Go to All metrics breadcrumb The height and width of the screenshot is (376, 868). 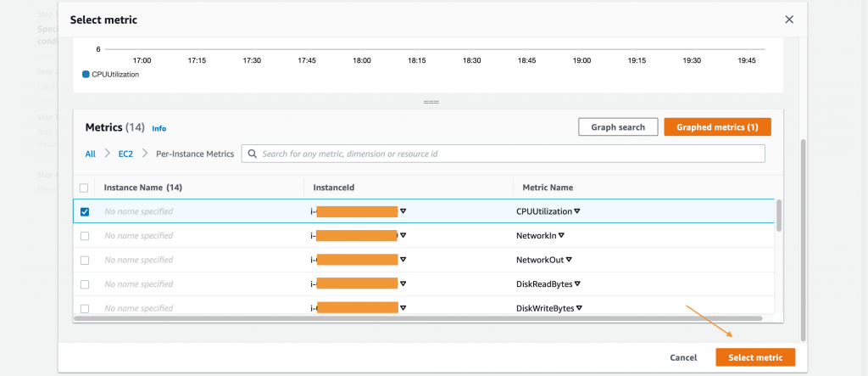[x=90, y=154]
